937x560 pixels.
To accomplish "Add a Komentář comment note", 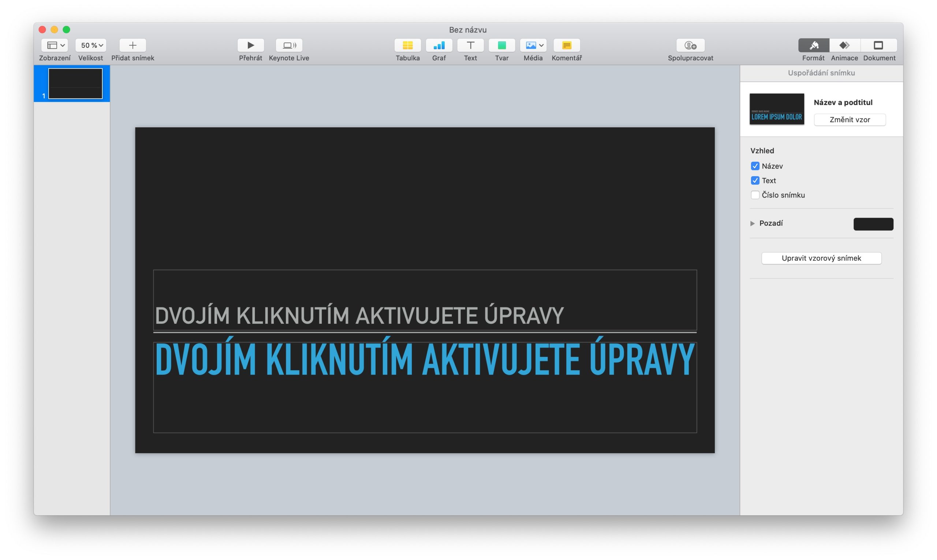I will 566,45.
